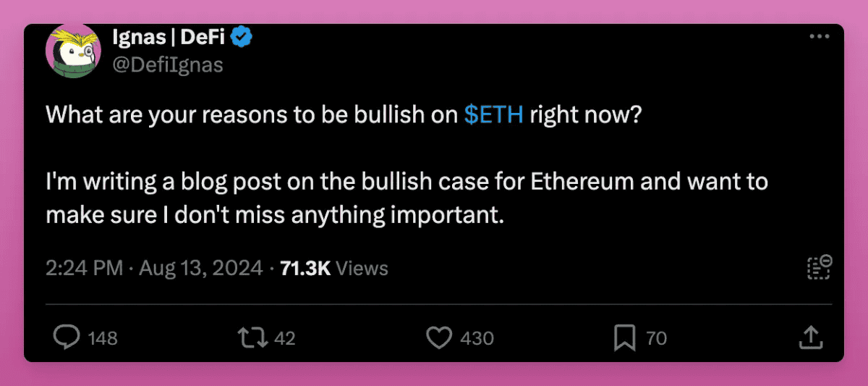Click the 148 replies count
The image size is (868, 386).
[102, 338]
